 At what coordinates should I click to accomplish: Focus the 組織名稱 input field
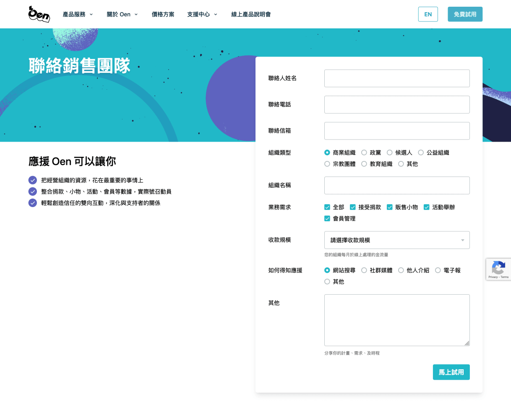397,185
